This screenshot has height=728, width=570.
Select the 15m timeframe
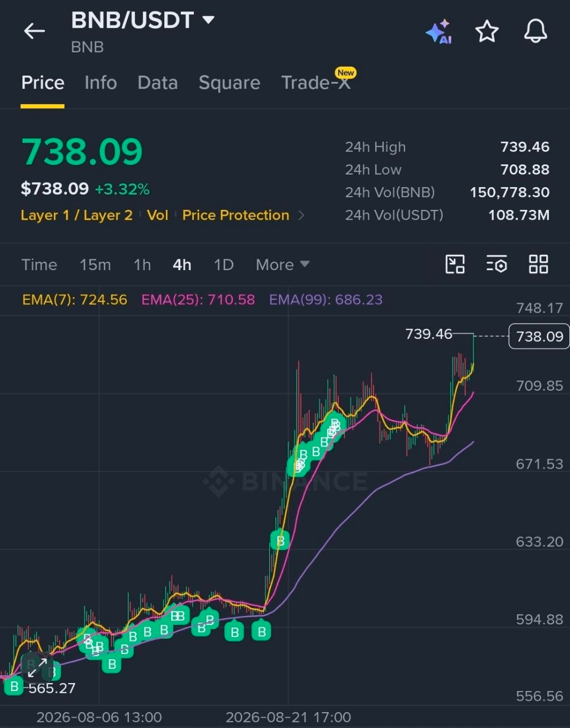95,264
